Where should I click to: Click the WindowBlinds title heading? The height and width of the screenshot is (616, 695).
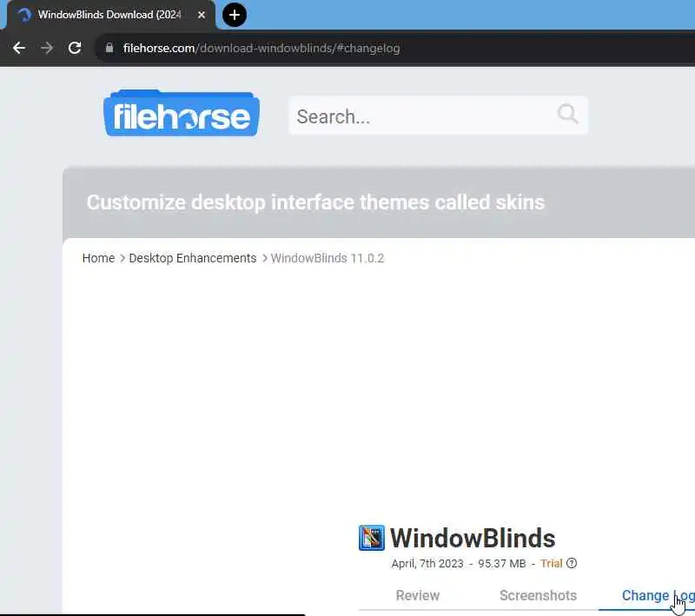(x=473, y=538)
